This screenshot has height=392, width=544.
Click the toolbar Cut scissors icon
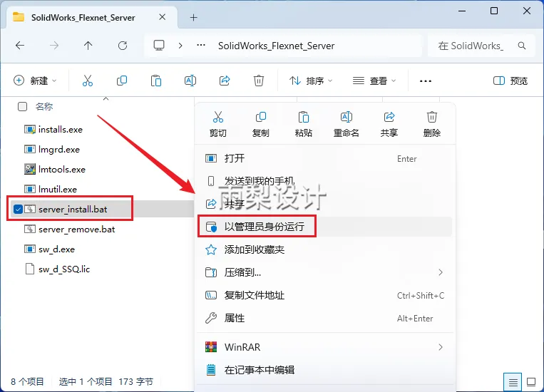click(88, 81)
